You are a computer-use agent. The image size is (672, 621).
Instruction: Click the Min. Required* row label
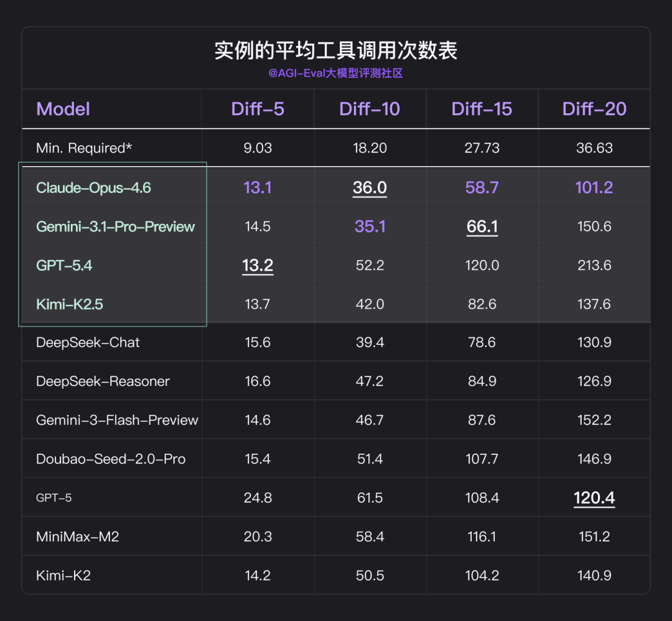84,148
